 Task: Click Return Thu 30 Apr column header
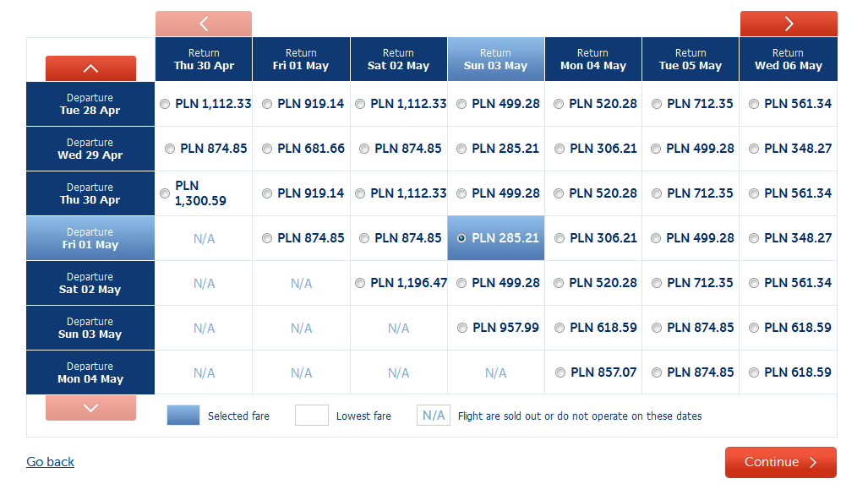204,59
